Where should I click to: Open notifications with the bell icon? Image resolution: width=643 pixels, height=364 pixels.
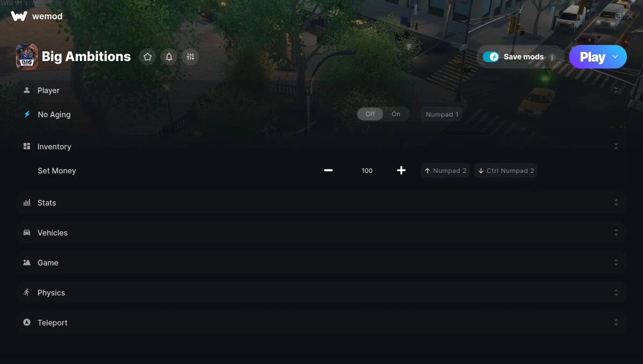coord(169,57)
